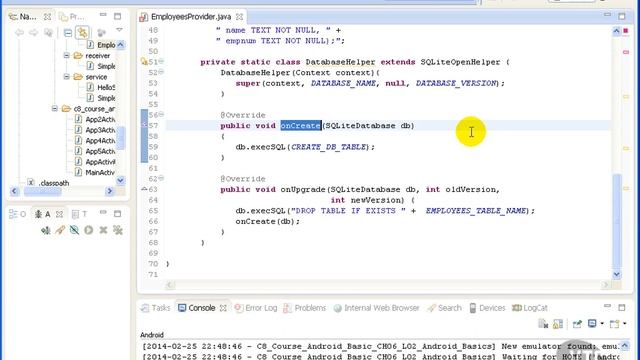
Task: Open the Tasks tab
Action: tap(156, 308)
